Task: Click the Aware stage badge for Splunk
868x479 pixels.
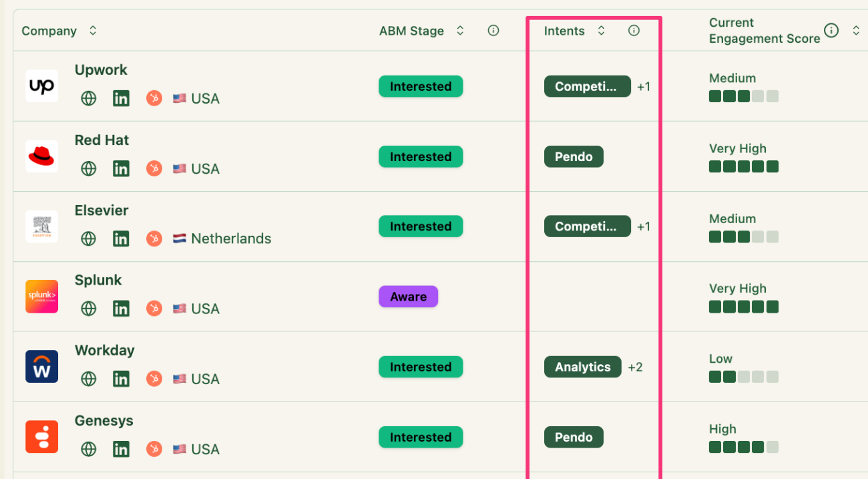Action: coord(408,297)
